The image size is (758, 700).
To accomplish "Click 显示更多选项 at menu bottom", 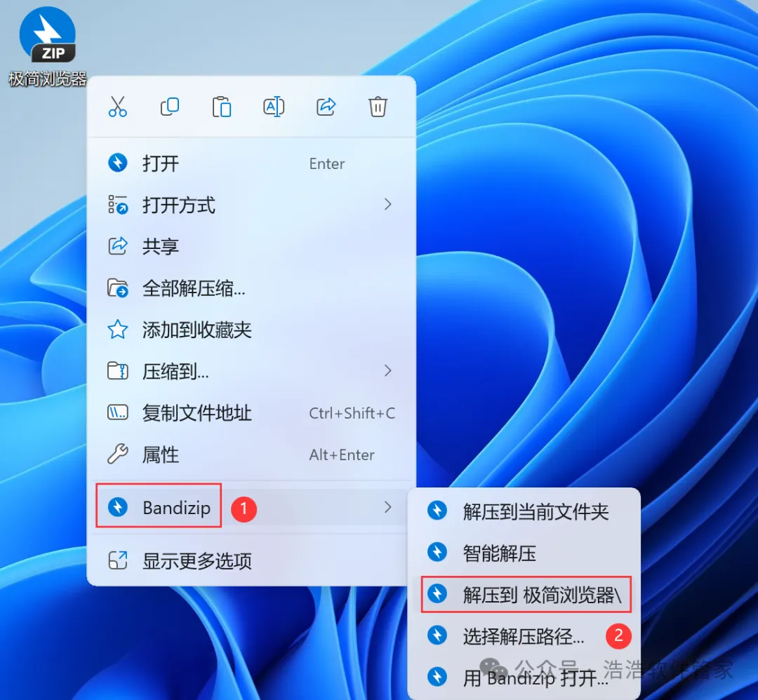I will click(251, 561).
